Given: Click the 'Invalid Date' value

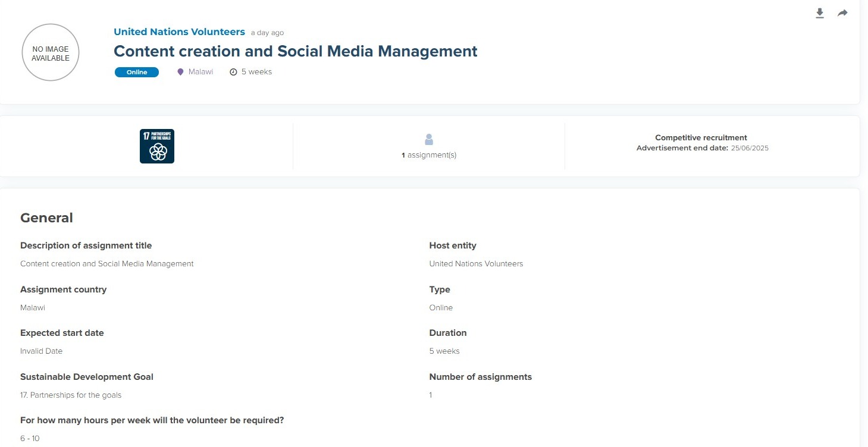Looking at the screenshot, I should tap(41, 351).
